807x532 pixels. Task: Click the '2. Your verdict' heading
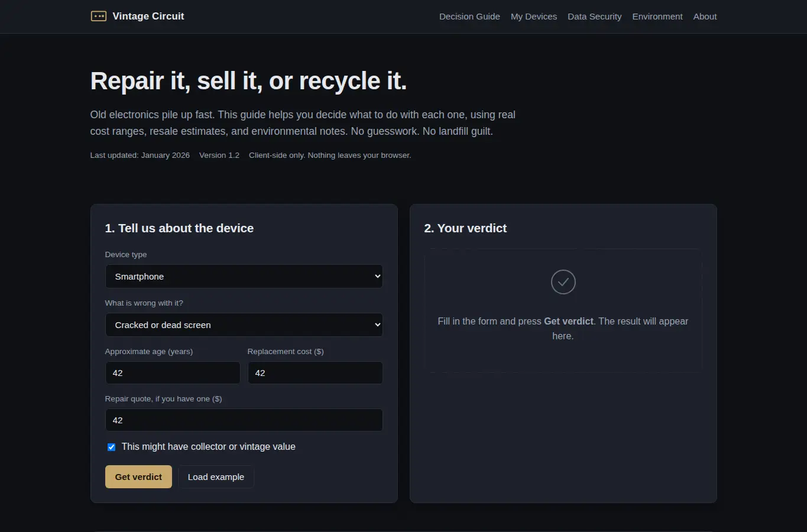pos(465,228)
